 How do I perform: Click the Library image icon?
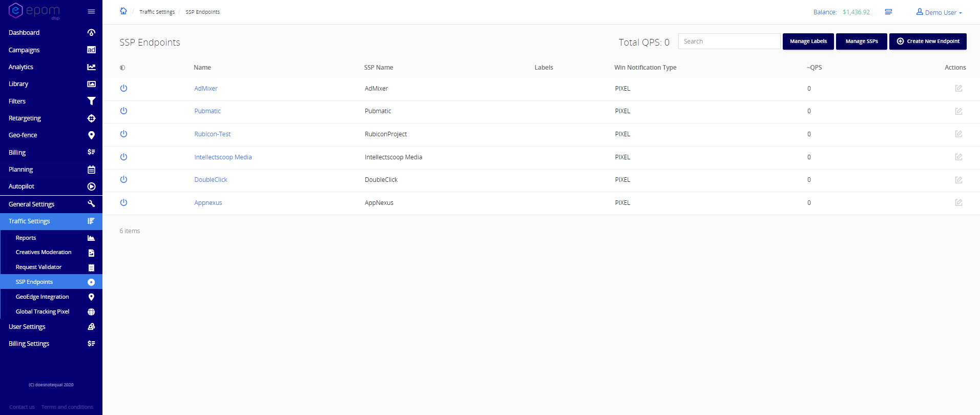[x=91, y=84]
